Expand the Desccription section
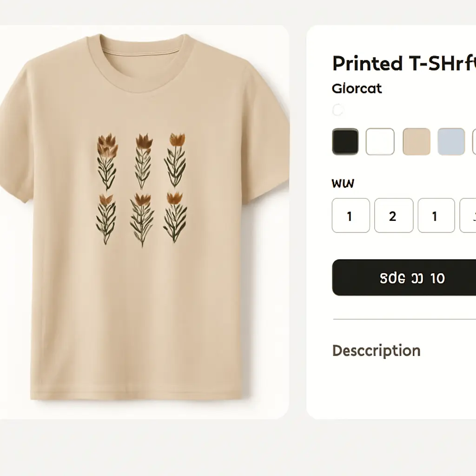 click(x=377, y=350)
